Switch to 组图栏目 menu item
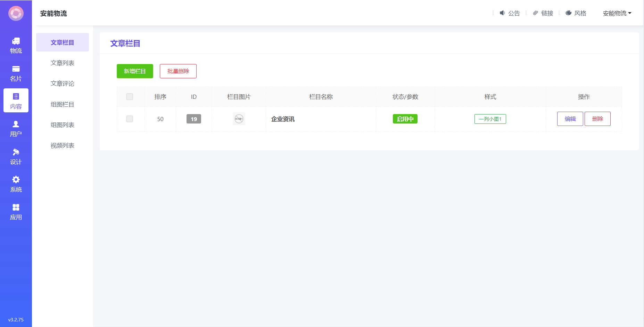 coord(63,104)
